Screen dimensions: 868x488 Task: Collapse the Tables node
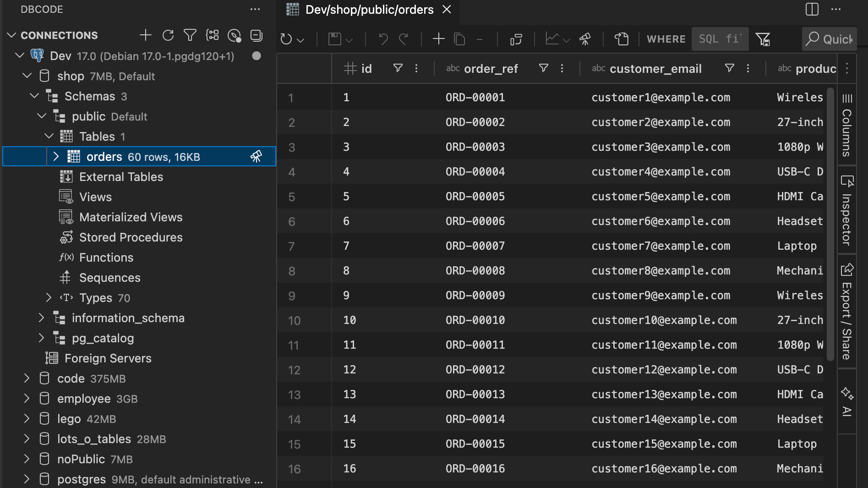pos(49,136)
